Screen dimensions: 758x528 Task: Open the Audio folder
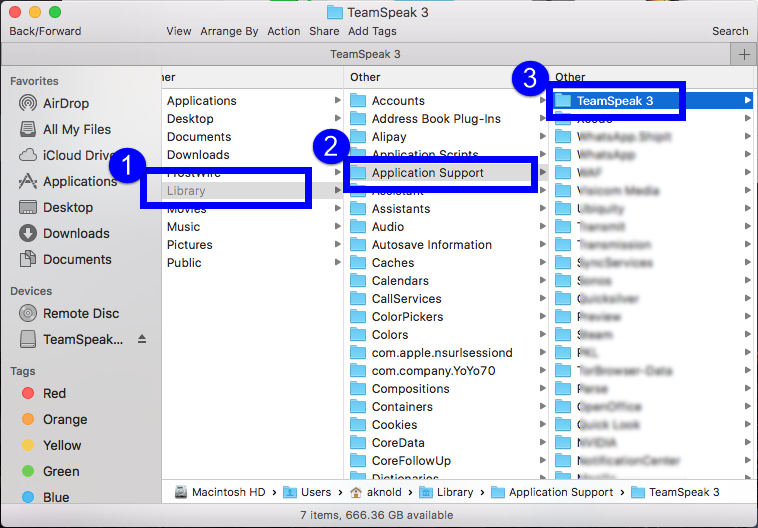click(446, 227)
